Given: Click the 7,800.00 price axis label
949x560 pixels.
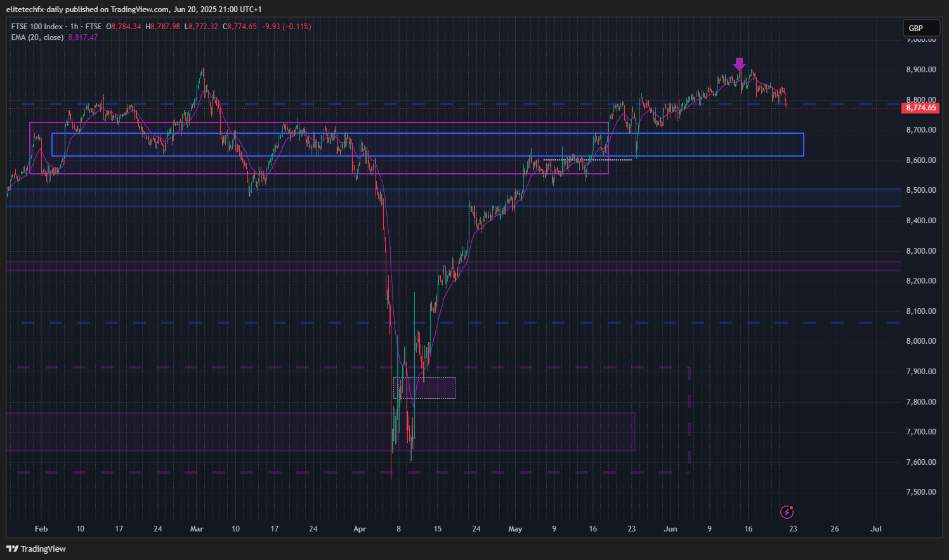Looking at the screenshot, I should [x=921, y=402].
